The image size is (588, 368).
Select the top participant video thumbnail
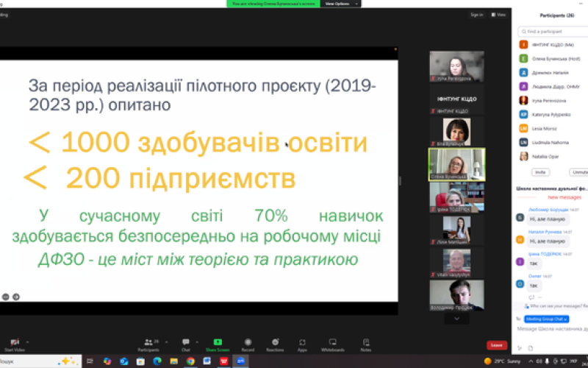tap(456, 66)
